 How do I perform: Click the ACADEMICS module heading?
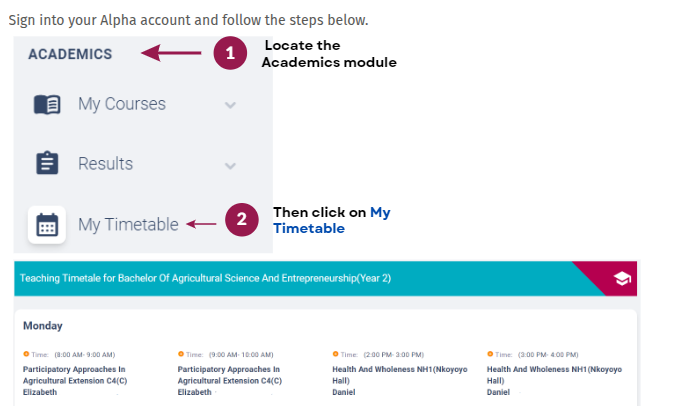click(x=70, y=54)
